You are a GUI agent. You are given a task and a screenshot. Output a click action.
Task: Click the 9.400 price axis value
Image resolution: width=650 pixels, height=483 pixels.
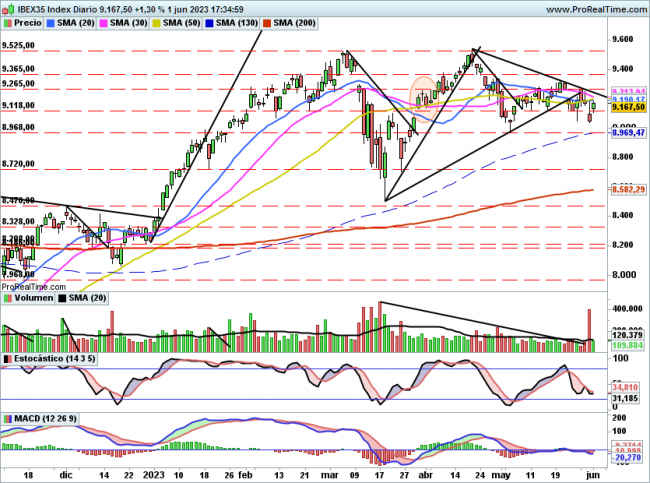(623, 68)
